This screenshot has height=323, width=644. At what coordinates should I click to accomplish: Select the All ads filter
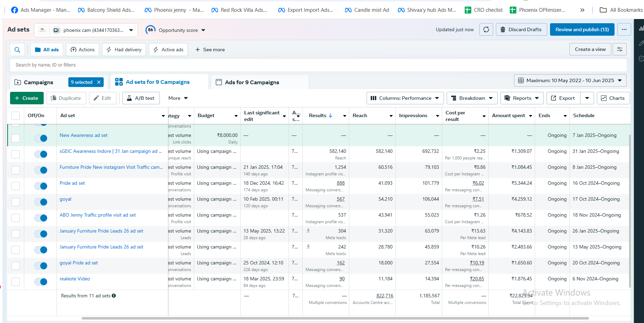[x=47, y=50]
